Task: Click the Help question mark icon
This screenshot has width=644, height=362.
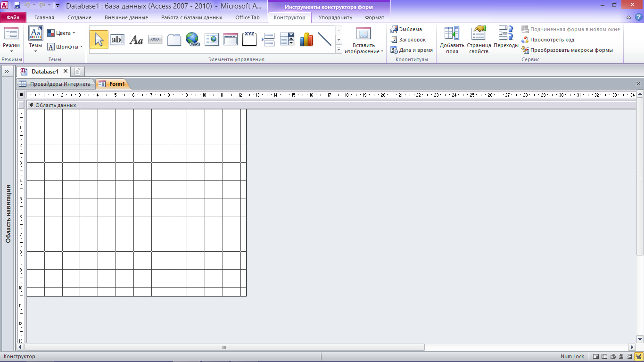Action: 638,17
